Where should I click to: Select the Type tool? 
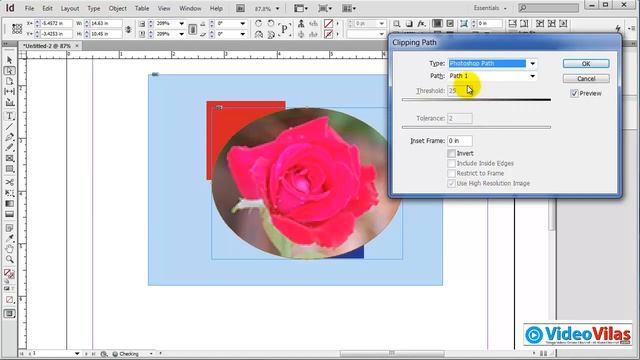click(x=9, y=116)
